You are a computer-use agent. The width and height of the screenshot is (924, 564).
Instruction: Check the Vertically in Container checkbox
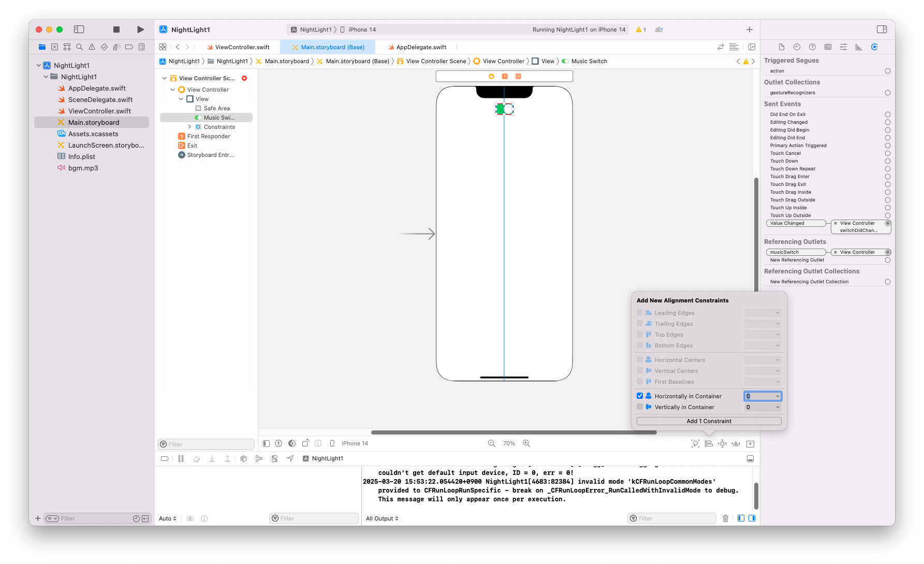(x=640, y=407)
